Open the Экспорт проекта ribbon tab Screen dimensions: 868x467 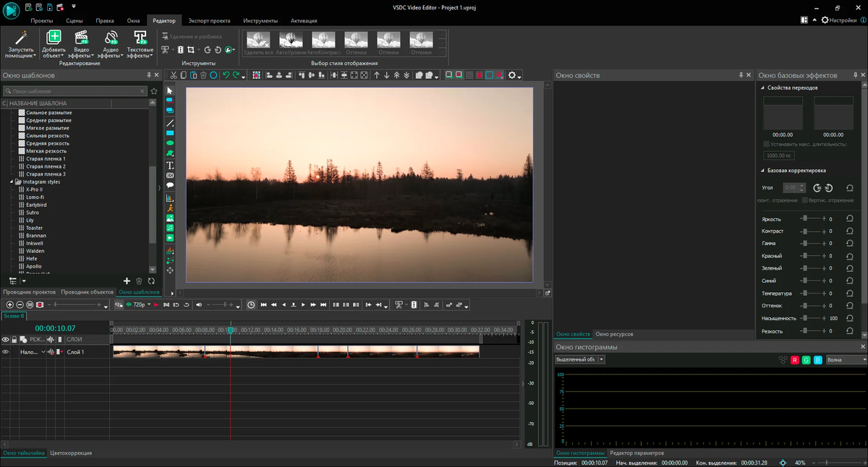point(209,21)
